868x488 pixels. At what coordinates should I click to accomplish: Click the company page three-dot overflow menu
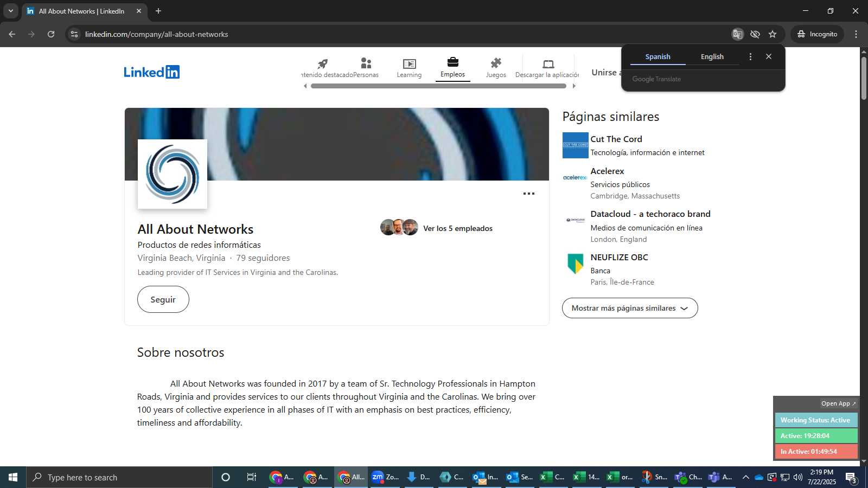(x=529, y=194)
